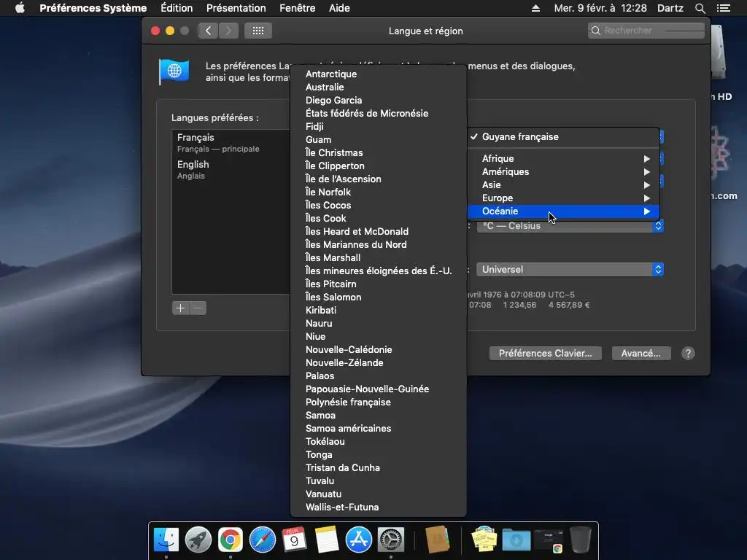
Task: Expand the Amériques submenu
Action: (x=564, y=172)
